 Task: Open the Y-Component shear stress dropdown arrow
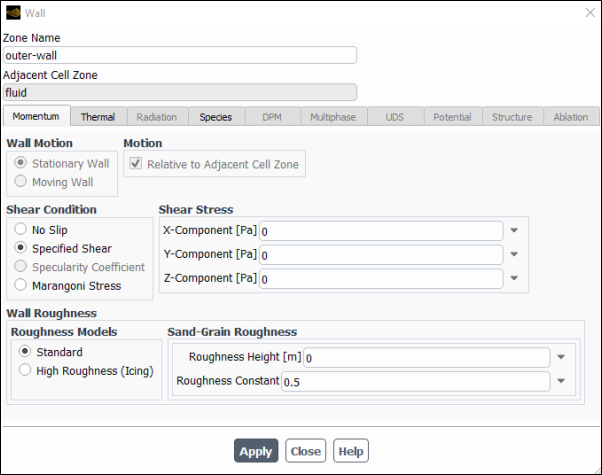point(514,254)
